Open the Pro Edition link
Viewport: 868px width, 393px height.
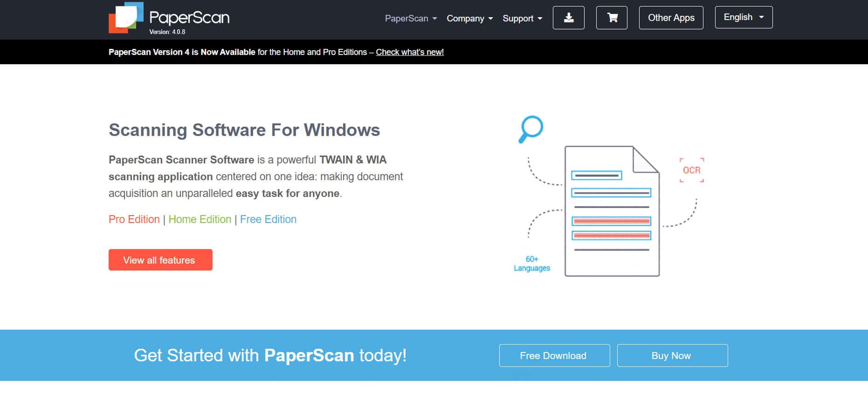pyautogui.click(x=134, y=219)
